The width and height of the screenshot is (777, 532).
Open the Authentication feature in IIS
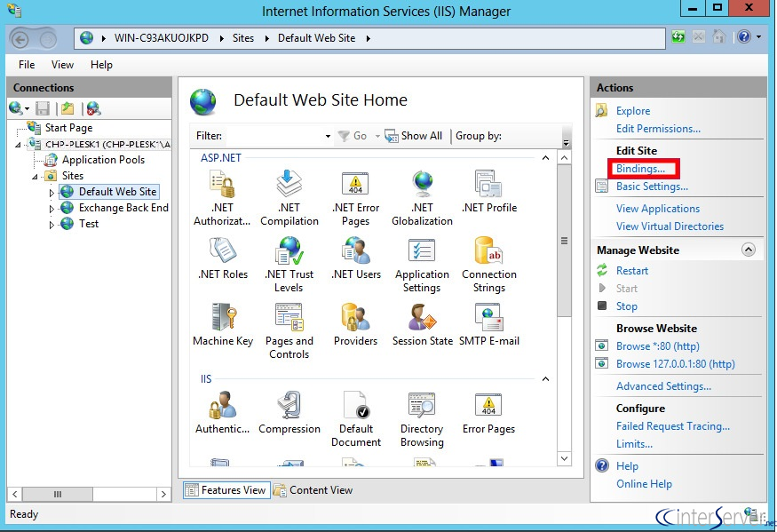click(x=222, y=412)
